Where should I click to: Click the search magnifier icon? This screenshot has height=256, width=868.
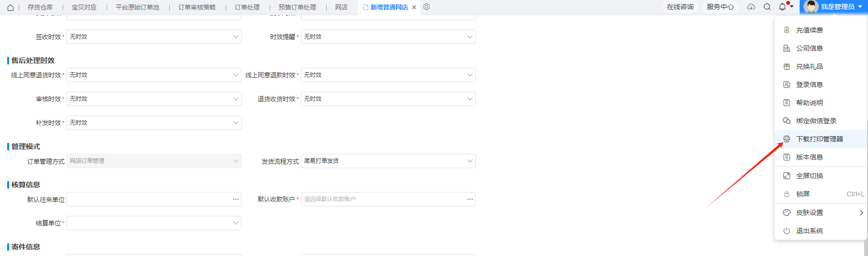[767, 7]
